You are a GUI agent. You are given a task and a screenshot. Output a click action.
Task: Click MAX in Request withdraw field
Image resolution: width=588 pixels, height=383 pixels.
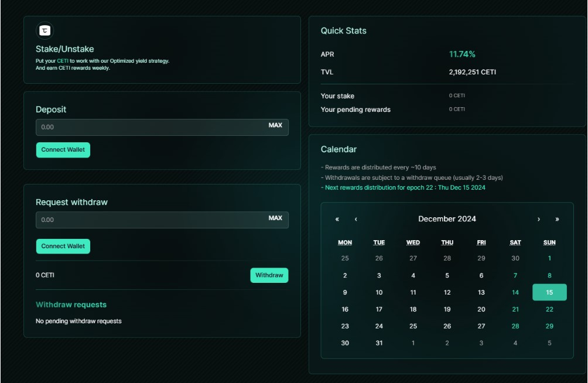pos(275,218)
